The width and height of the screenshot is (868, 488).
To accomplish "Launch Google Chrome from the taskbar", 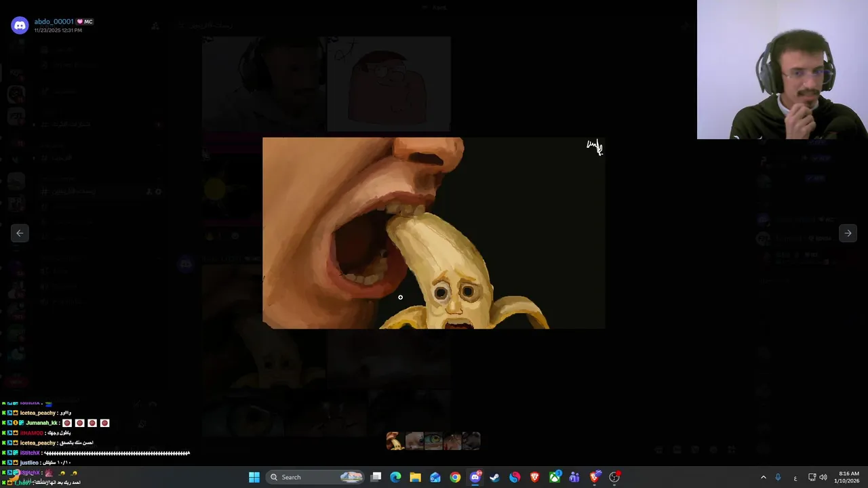I will 455,477.
